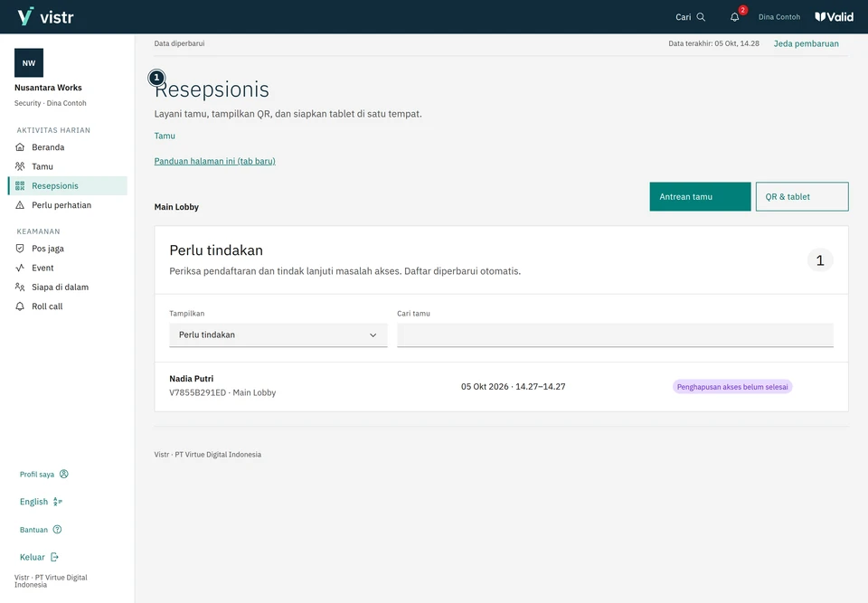
Task: Click the Cari tamu search field
Action: pos(615,335)
